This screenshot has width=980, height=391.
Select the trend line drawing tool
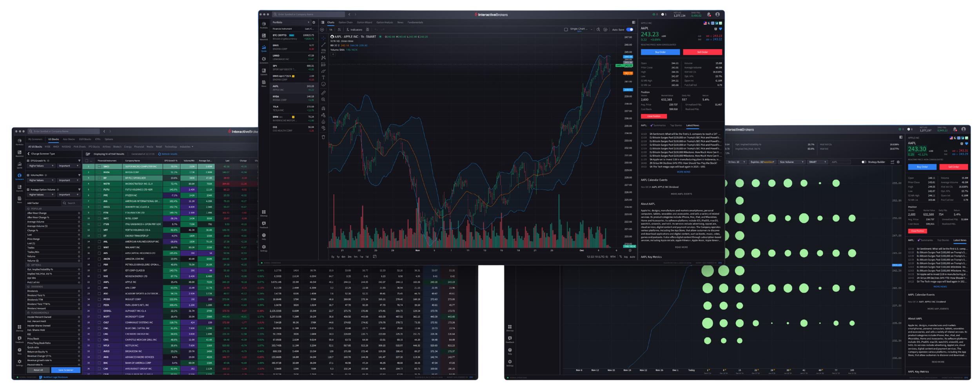click(x=323, y=45)
